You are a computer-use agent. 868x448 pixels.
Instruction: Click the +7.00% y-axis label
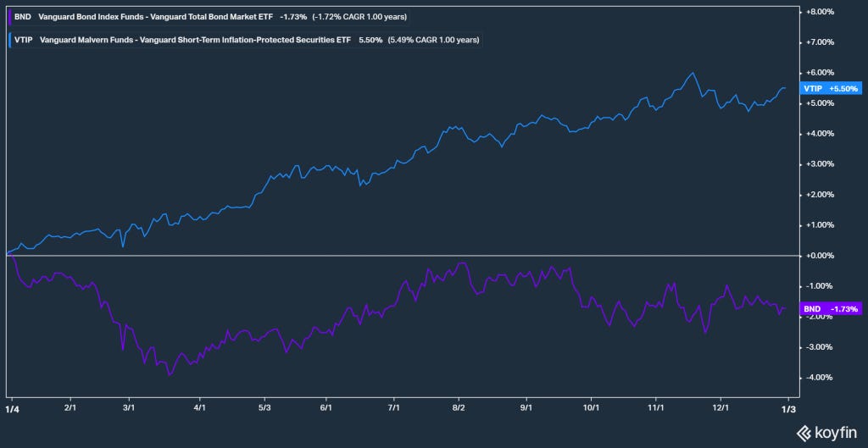[x=821, y=42]
